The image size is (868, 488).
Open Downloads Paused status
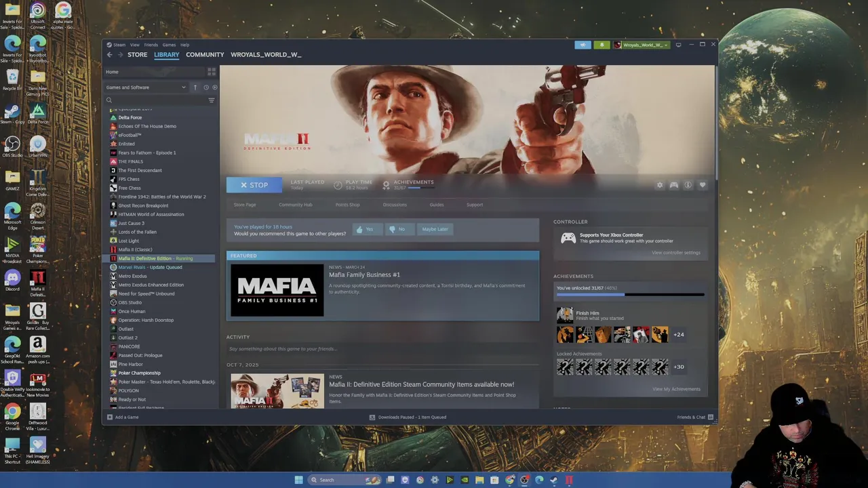(408, 417)
